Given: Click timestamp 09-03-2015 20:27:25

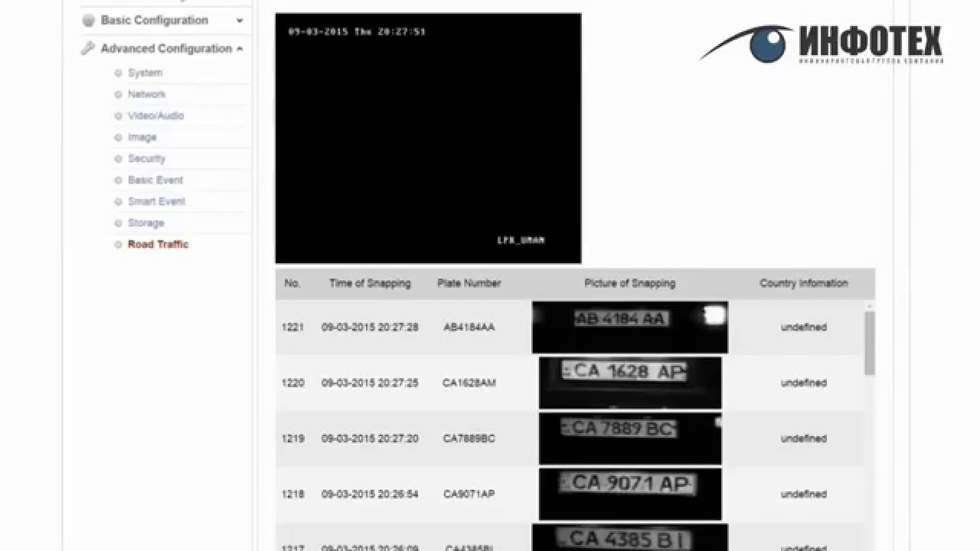Looking at the screenshot, I should (x=370, y=383).
